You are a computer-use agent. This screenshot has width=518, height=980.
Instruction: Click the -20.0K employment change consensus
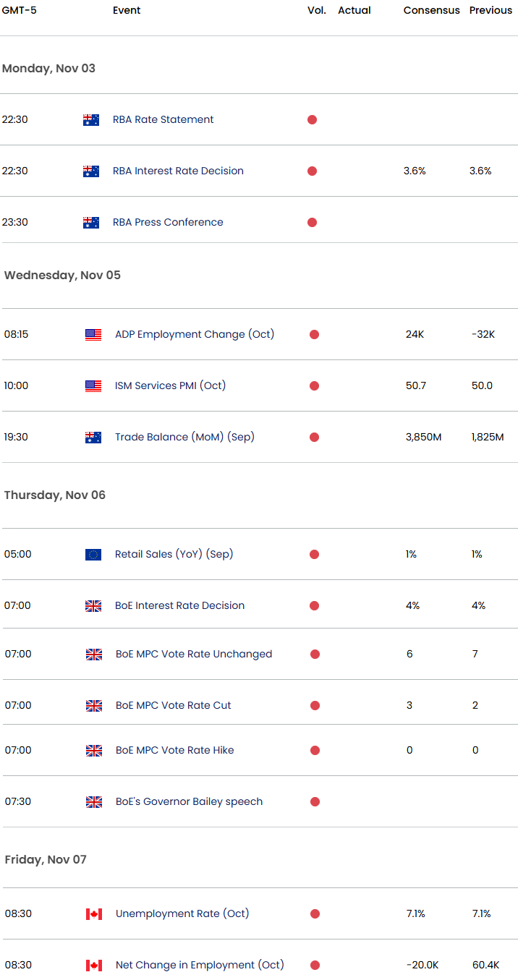pos(423,966)
